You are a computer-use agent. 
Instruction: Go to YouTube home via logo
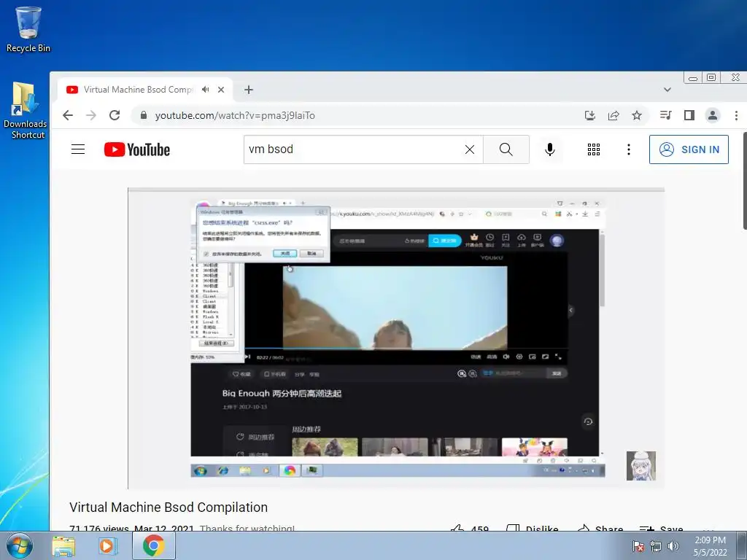[x=137, y=149]
